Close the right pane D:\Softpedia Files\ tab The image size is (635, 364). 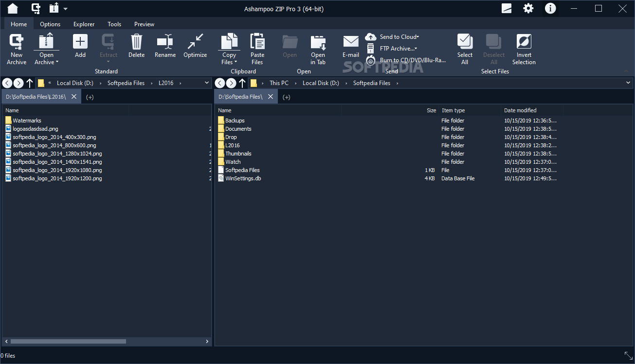pos(271,97)
